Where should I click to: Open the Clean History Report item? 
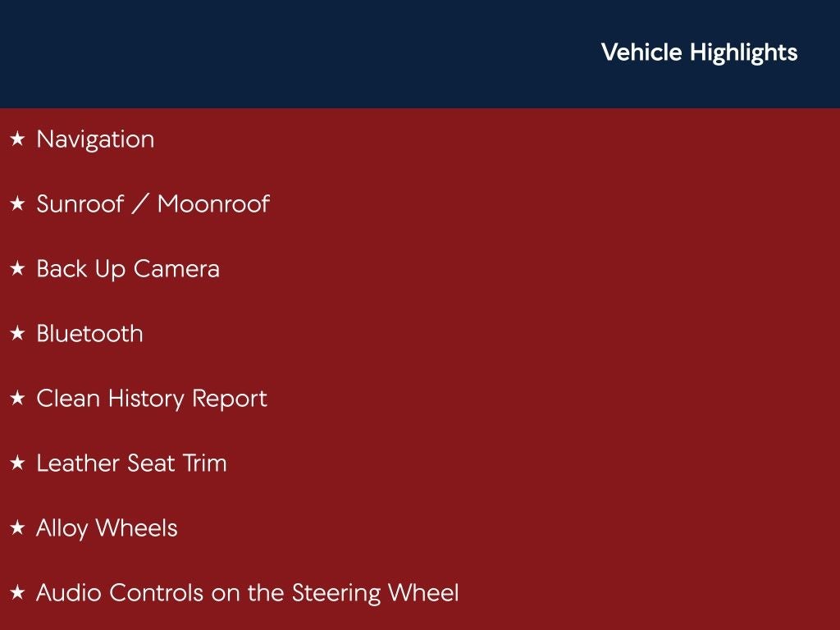coord(152,399)
